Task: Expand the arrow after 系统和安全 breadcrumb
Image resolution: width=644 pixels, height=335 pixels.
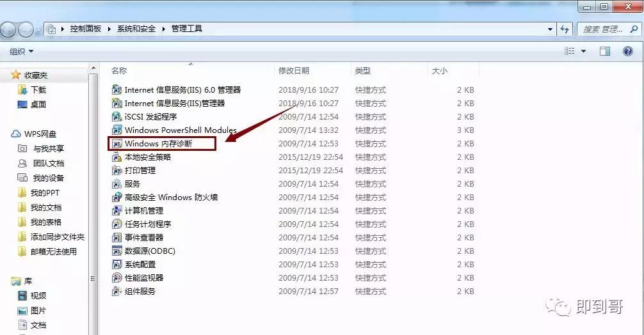Action: (x=163, y=29)
